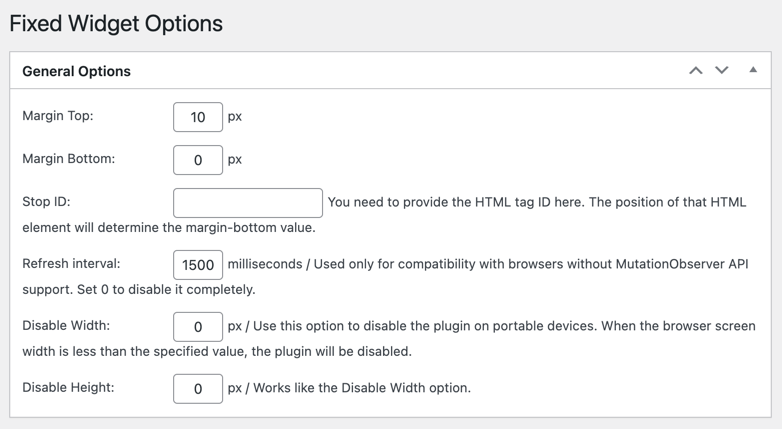Viewport: 782px width, 429px height.
Task: Click the px unit beside Margin Top
Action: tap(235, 117)
